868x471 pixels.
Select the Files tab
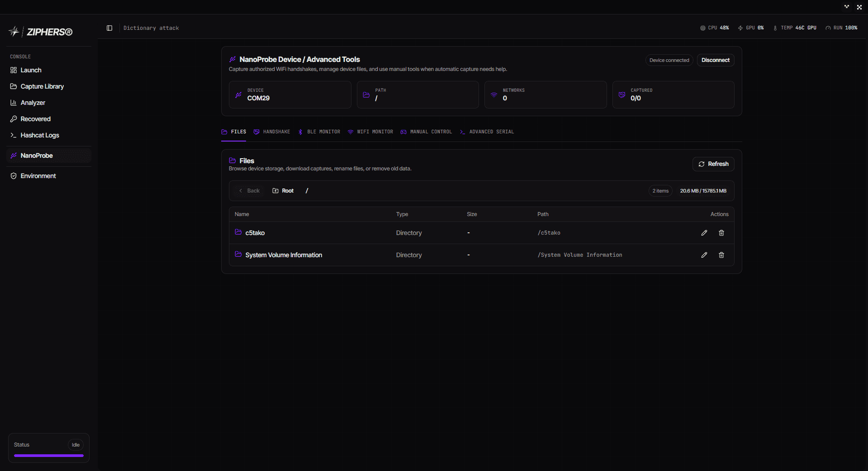click(234, 132)
